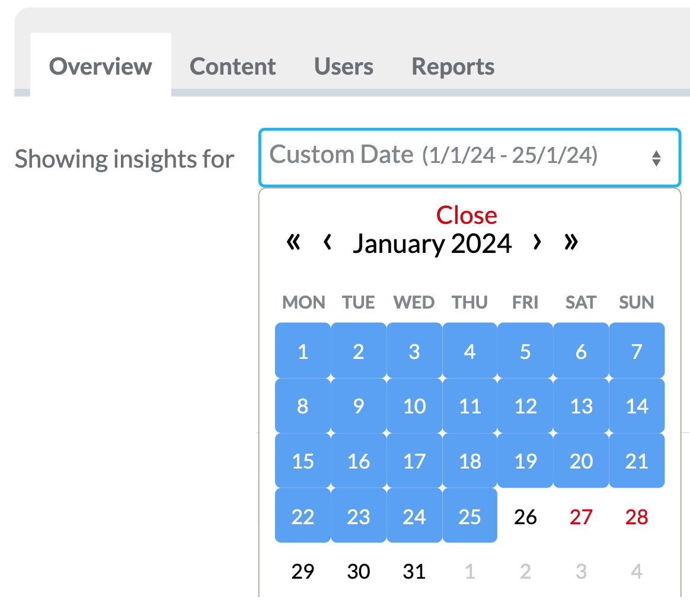
Task: Jump to next year with double-right arrow
Action: point(571,242)
